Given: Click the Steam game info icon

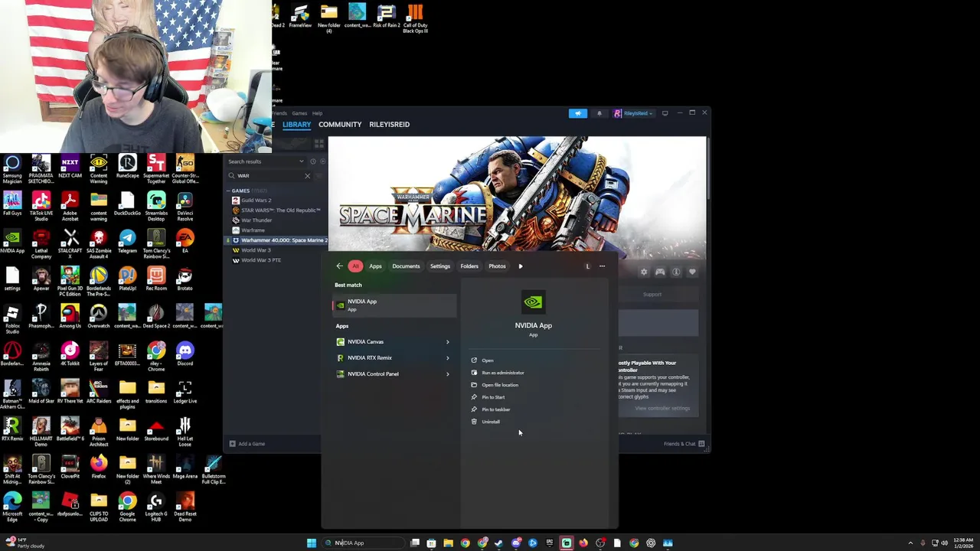Looking at the screenshot, I should 676,272.
